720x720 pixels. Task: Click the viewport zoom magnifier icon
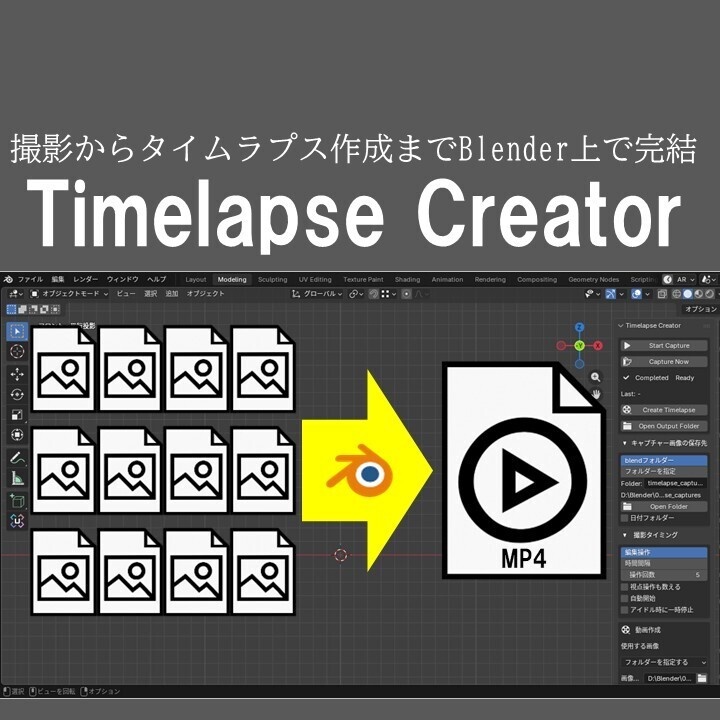pos(596,377)
